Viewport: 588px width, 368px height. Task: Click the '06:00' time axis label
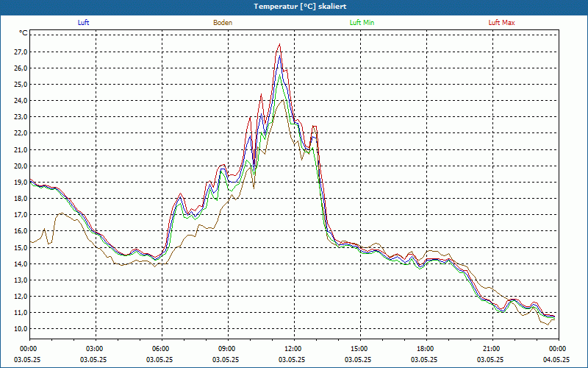[x=162, y=349]
